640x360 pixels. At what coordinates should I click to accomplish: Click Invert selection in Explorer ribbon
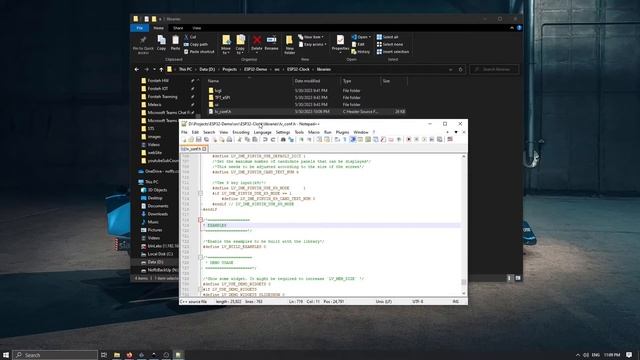[393, 52]
